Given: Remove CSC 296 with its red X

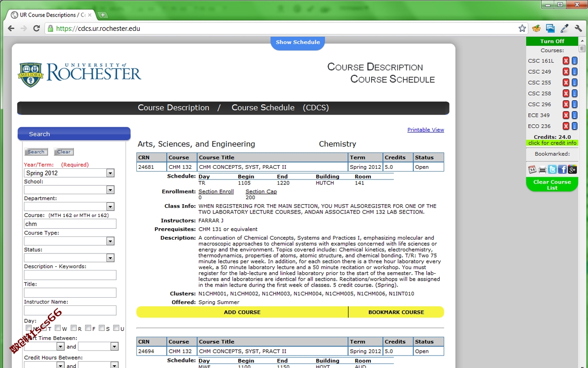Looking at the screenshot, I should pyautogui.click(x=566, y=104).
